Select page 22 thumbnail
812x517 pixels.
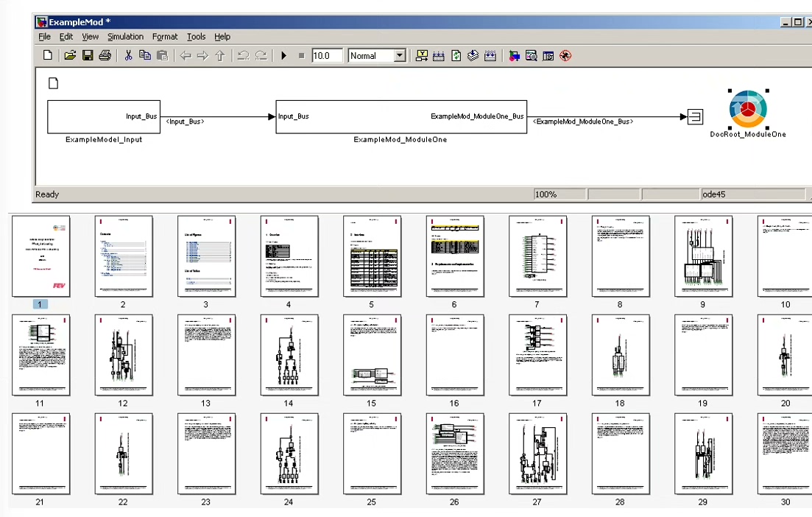click(x=124, y=454)
